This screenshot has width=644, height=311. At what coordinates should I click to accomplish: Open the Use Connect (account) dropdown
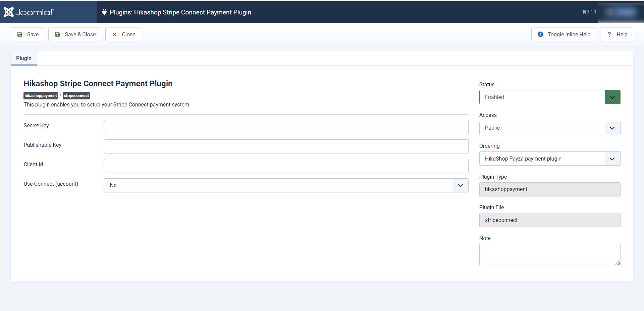tap(286, 185)
